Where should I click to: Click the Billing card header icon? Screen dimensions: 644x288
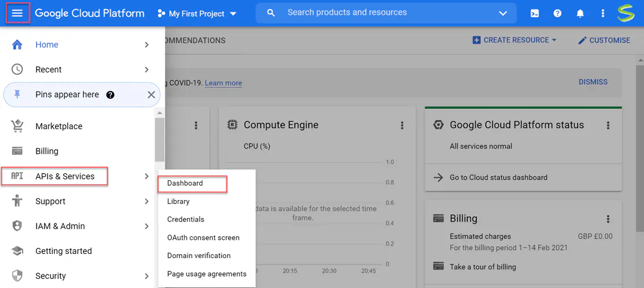click(x=438, y=218)
